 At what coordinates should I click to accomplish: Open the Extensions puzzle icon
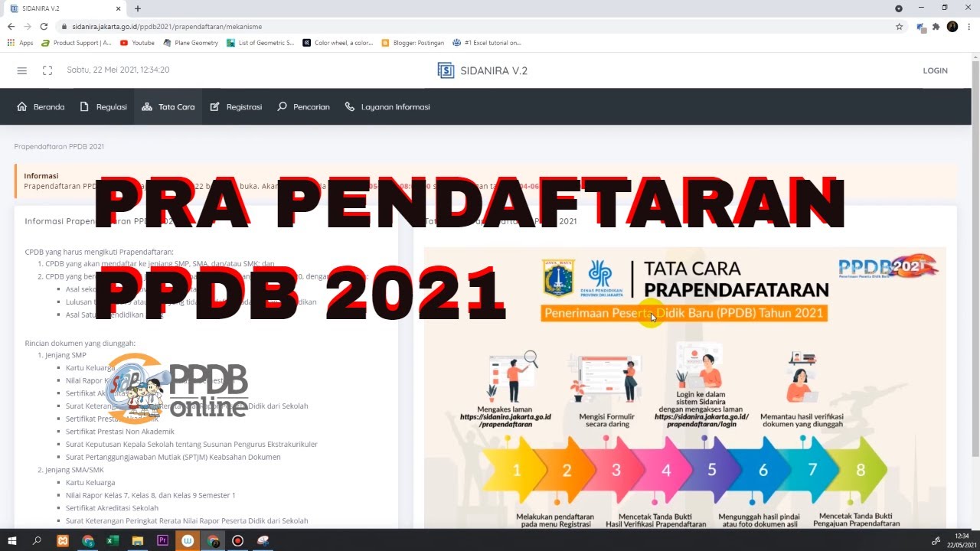tap(936, 26)
